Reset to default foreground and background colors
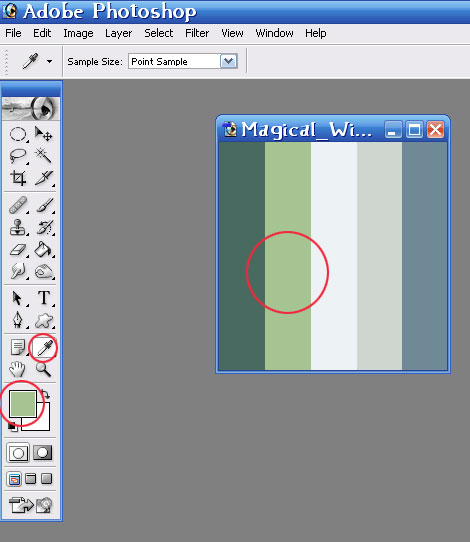The image size is (470, 542). point(13,427)
